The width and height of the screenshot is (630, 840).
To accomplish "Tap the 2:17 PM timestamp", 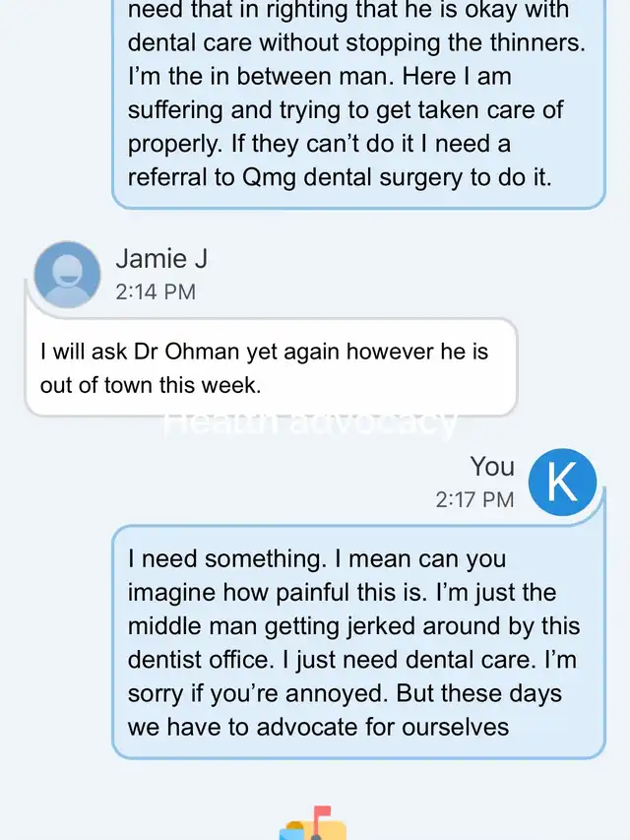I will (474, 499).
